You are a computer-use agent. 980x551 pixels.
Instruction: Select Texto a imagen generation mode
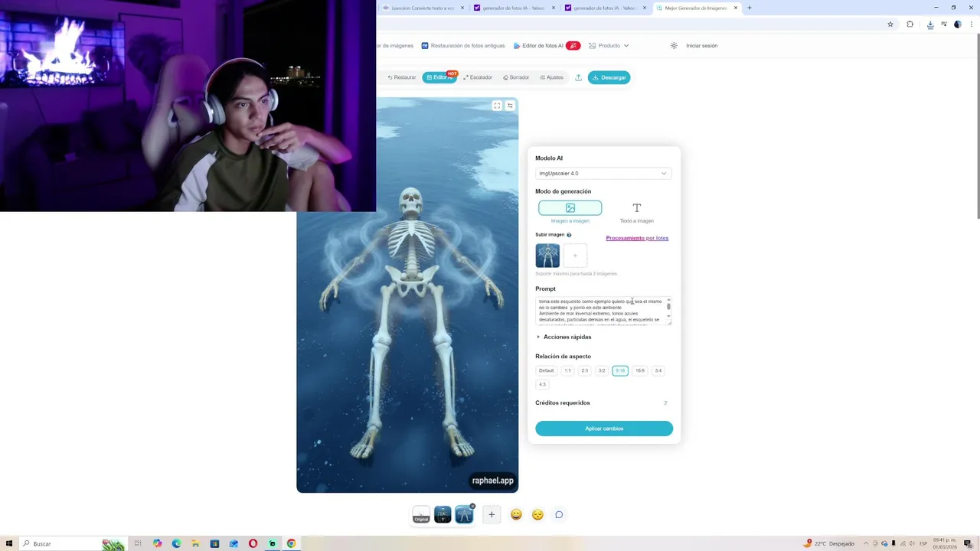tap(636, 212)
